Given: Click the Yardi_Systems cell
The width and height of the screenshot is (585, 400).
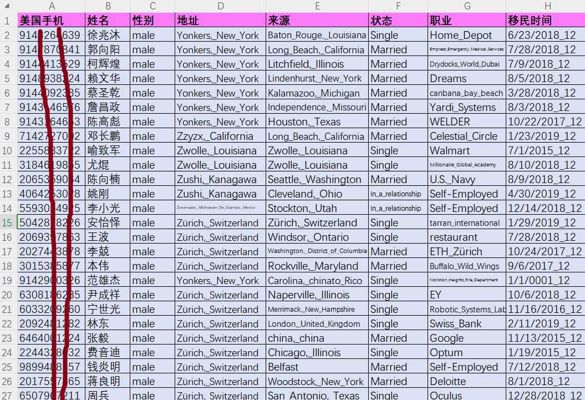Looking at the screenshot, I should (x=467, y=107).
